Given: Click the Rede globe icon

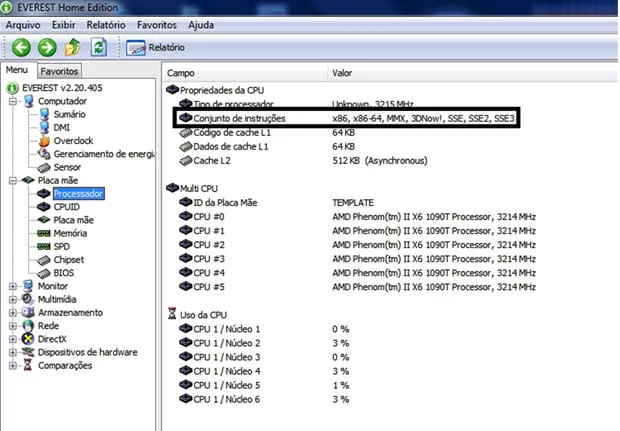Looking at the screenshot, I should pyautogui.click(x=28, y=326).
